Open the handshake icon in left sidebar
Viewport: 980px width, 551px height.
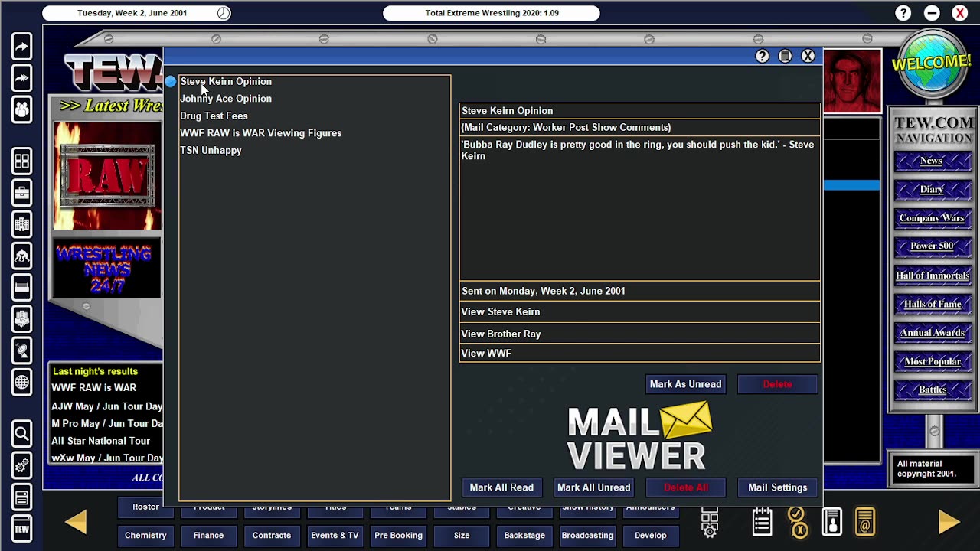[x=21, y=319]
